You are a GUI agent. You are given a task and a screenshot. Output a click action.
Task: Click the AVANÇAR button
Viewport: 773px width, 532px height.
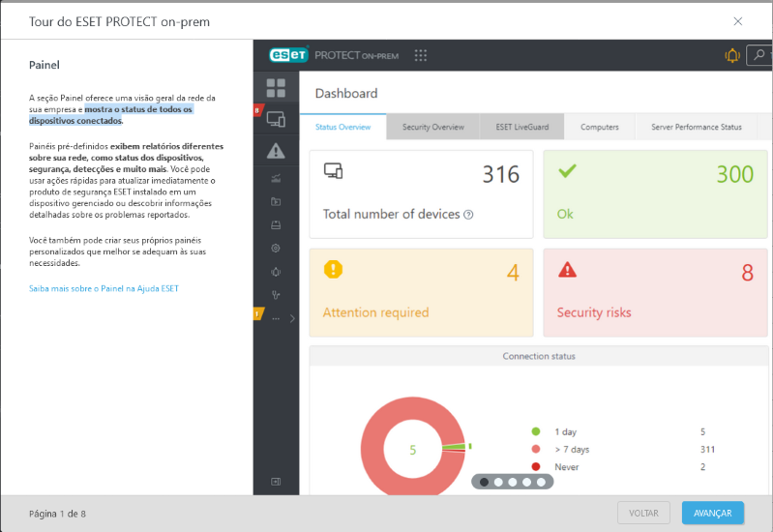tap(712, 513)
